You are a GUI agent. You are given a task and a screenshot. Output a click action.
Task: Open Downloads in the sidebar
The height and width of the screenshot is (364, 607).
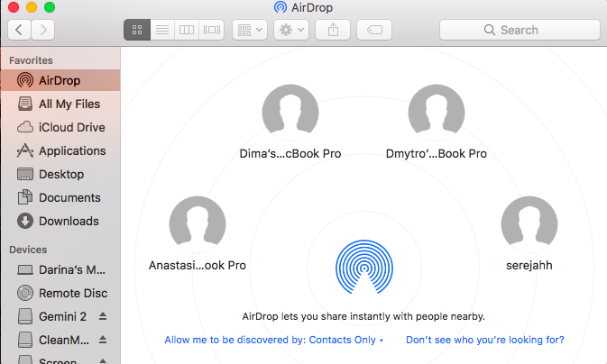60,221
